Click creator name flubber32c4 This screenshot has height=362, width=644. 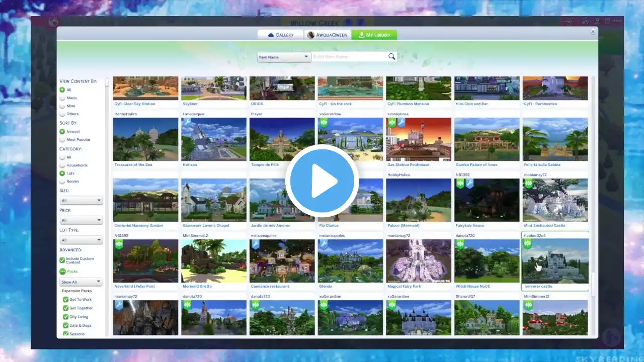pyautogui.click(x=535, y=235)
